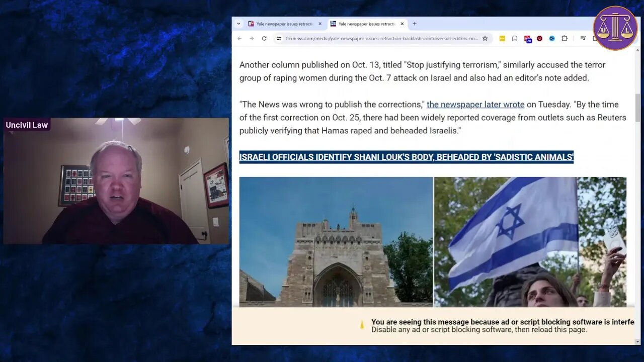Click the 'Stop justifying terrorism' column title text

click(x=451, y=65)
